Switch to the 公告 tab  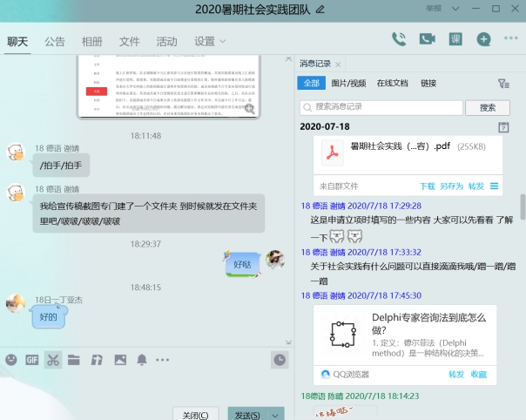pyautogui.click(x=55, y=41)
